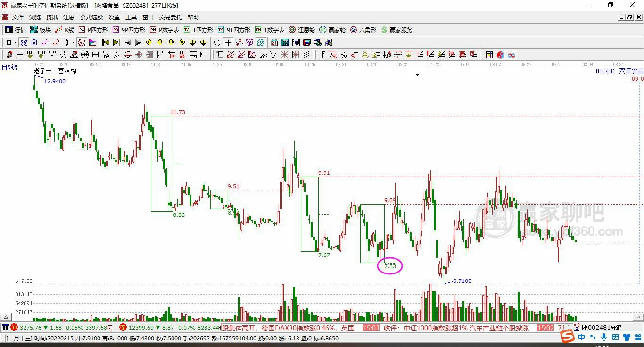Open the calendar icon in toolbar
The height and width of the screenshot is (347, 644).
274,42
